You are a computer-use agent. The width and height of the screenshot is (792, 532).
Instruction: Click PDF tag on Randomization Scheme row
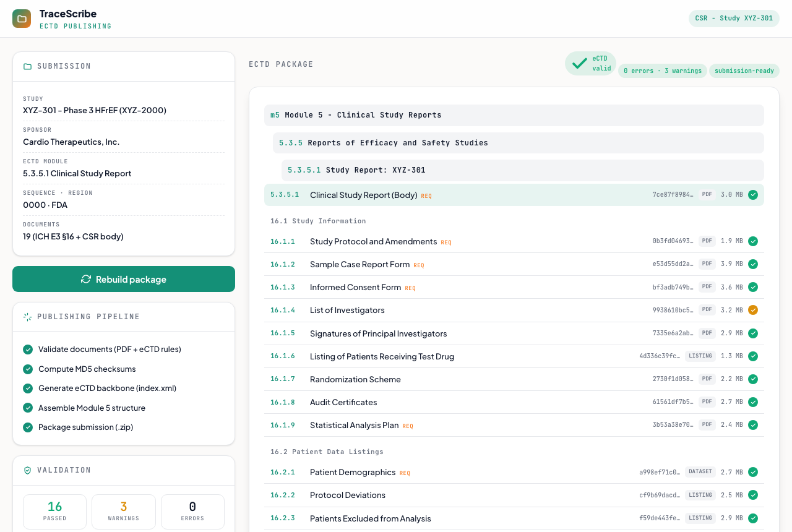pos(707,379)
